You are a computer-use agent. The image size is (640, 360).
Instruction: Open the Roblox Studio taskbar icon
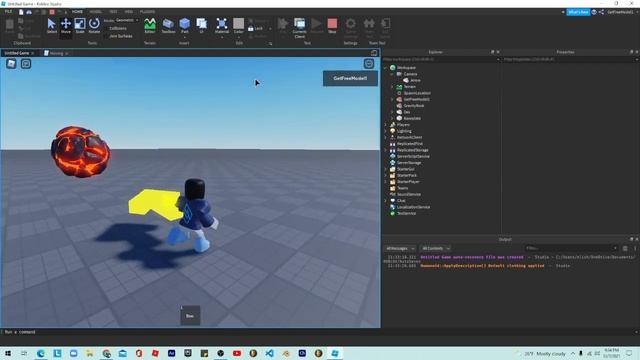point(335,353)
